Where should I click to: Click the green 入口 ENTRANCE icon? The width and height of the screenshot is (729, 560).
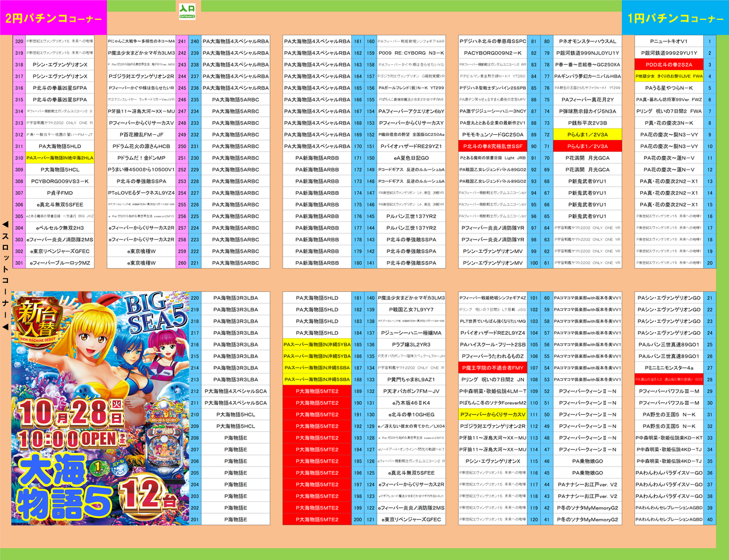pos(187,12)
